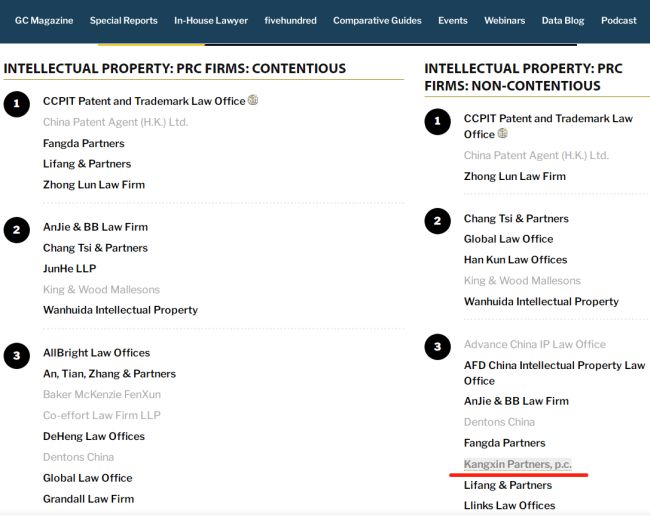This screenshot has height=517, width=650.
Task: Click Intellectual Property: PRC Firms: Contentious heading
Action: coord(175,68)
